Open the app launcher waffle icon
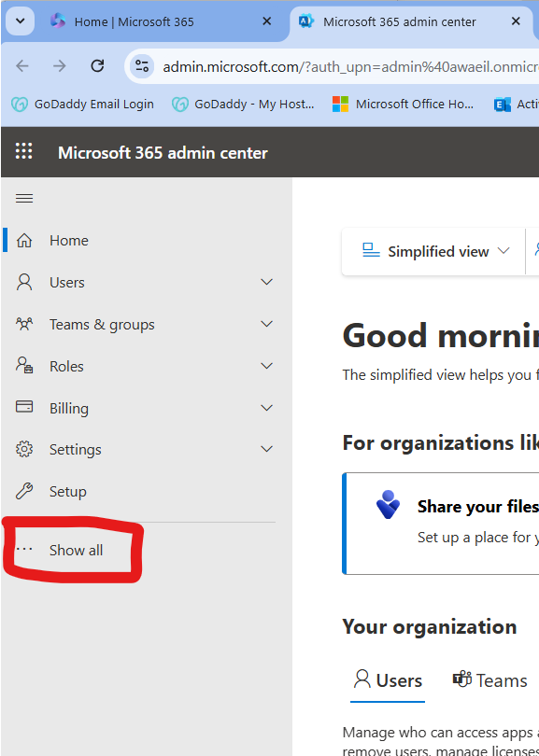 (23, 151)
